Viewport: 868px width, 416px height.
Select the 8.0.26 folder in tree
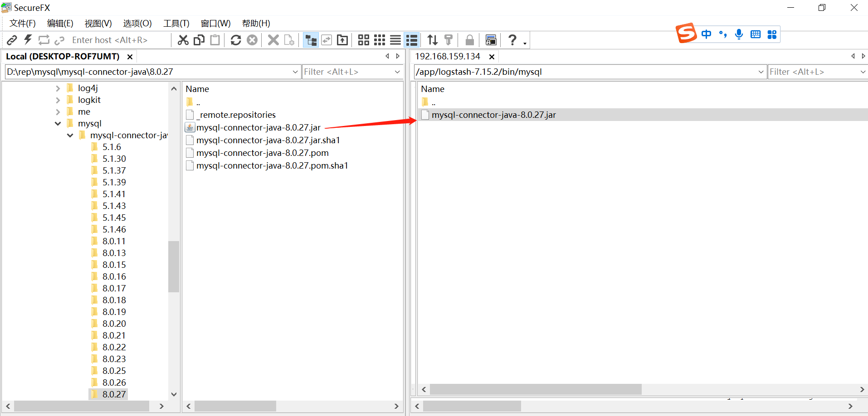tap(114, 383)
